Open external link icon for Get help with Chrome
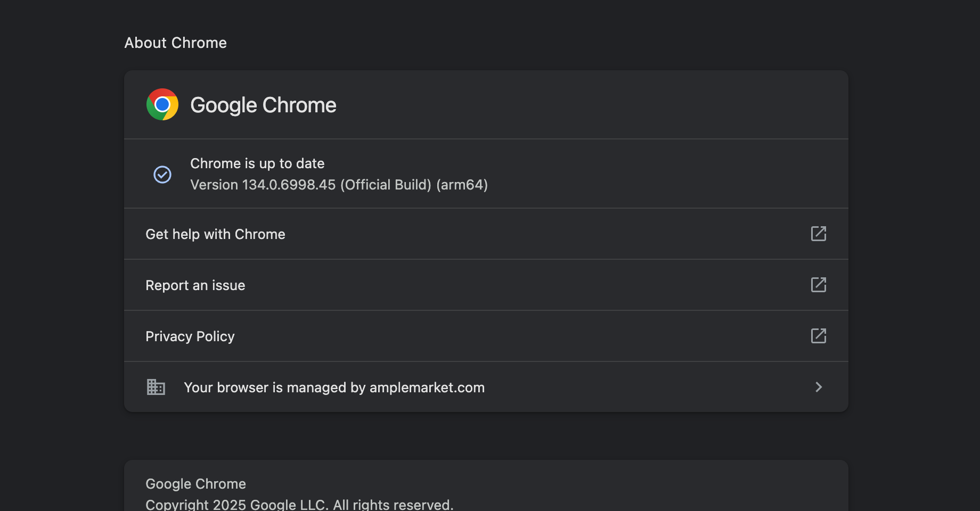 click(x=819, y=234)
